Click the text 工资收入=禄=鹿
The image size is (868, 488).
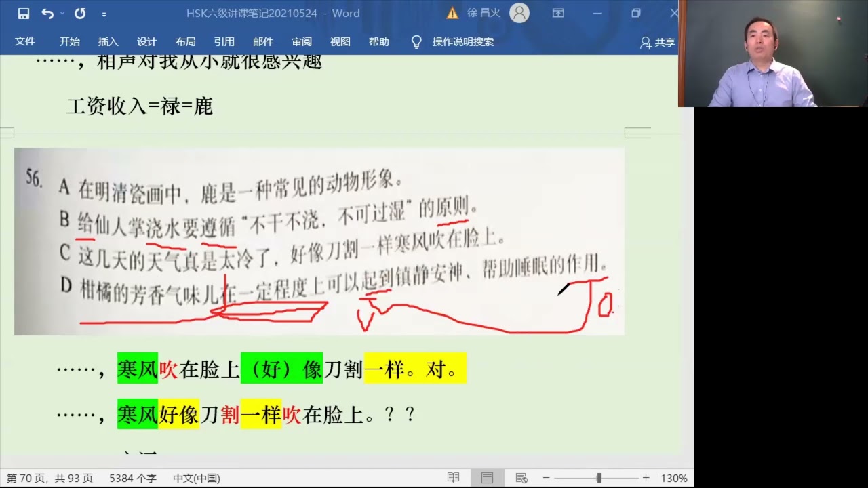(x=140, y=106)
